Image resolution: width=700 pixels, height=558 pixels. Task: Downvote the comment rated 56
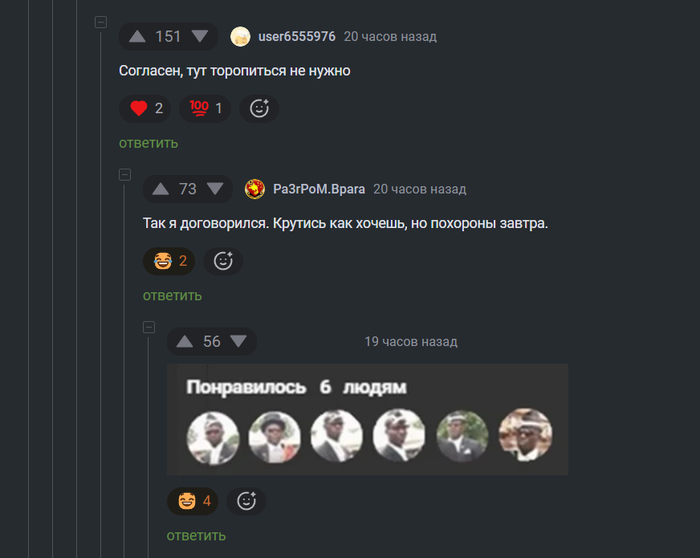239,342
